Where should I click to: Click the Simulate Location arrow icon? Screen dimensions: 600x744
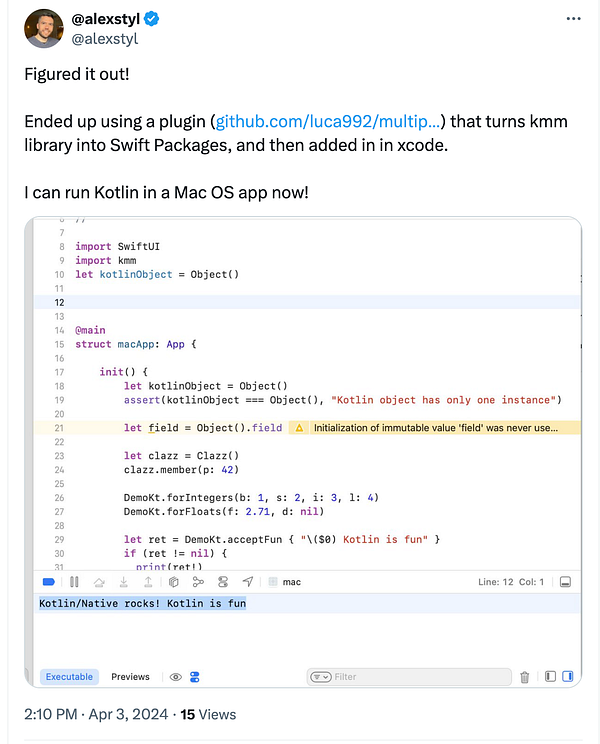point(248,582)
